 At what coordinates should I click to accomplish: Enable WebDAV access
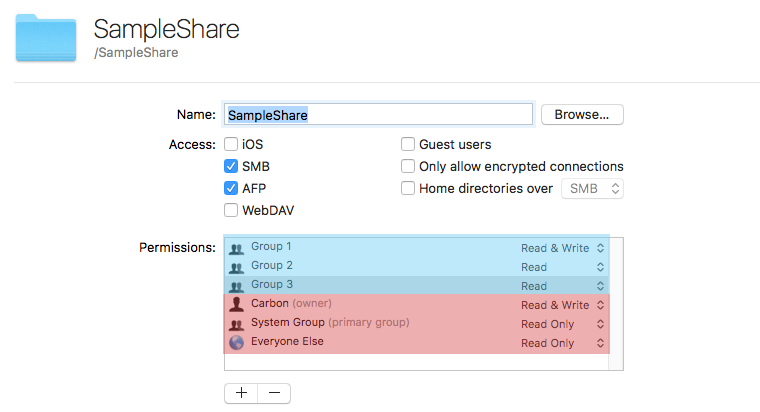click(x=231, y=211)
